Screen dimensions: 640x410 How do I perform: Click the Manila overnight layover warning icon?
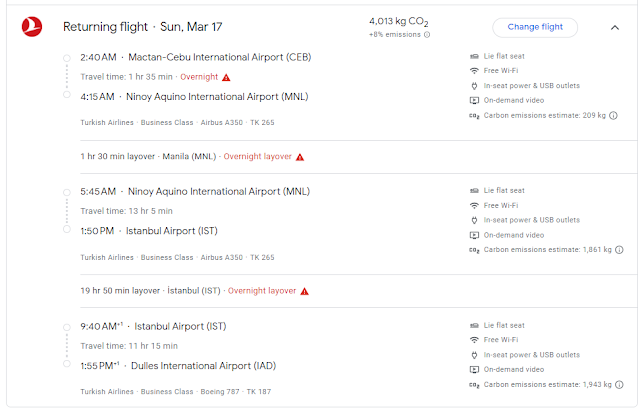point(300,157)
